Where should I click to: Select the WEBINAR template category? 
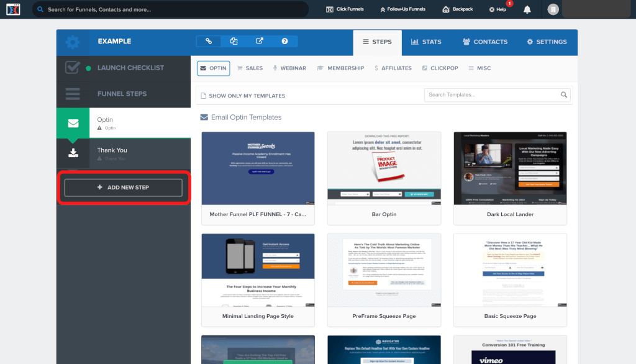(289, 68)
